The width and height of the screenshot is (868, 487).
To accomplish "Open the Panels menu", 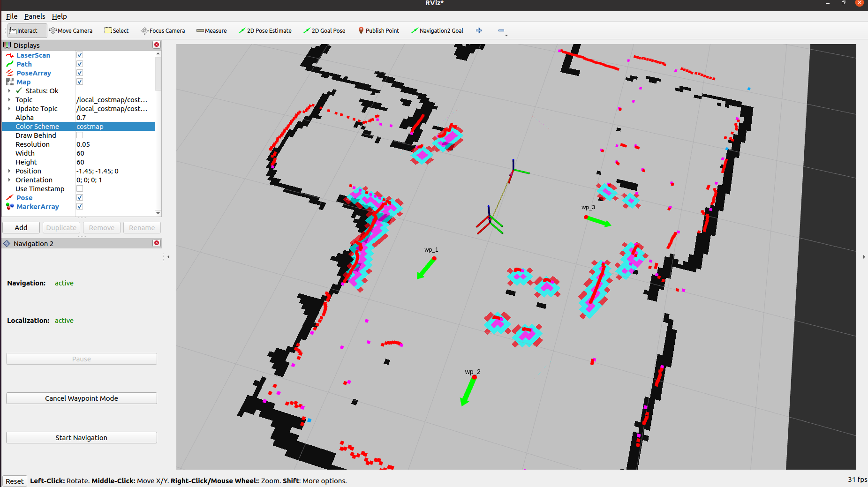I will [x=35, y=16].
